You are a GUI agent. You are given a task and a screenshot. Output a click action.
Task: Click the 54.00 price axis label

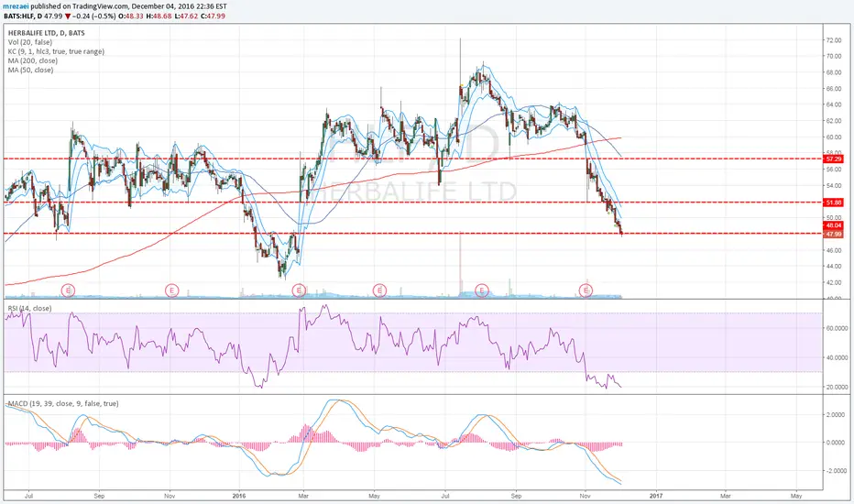click(833, 186)
